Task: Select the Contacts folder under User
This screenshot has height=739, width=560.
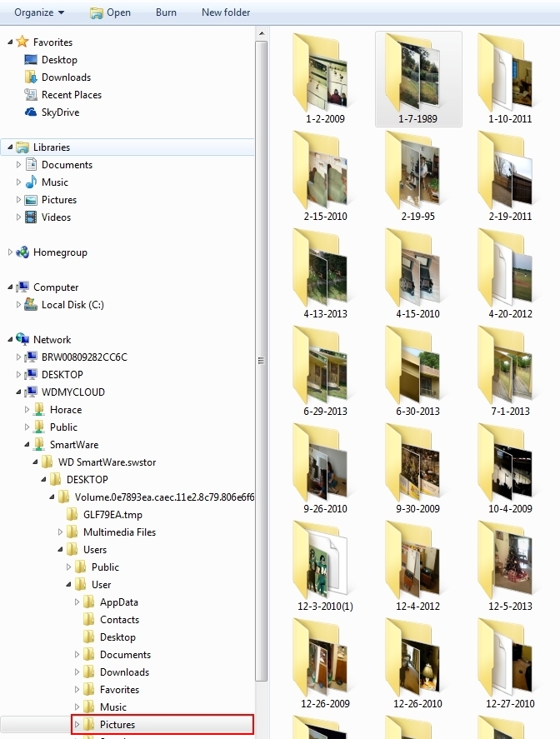Action: pos(119,620)
